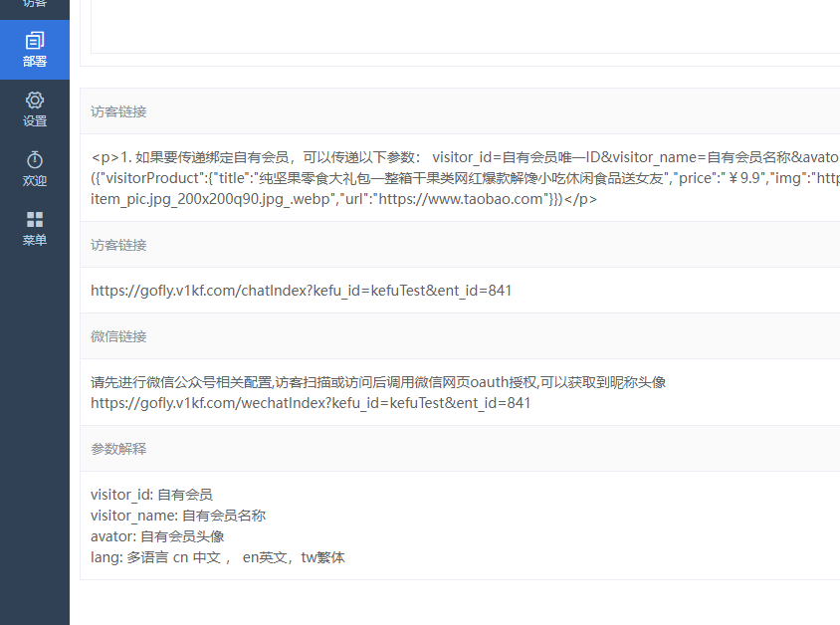Open the 菜单 menu grid icon
The width and height of the screenshot is (840, 625).
tap(35, 219)
